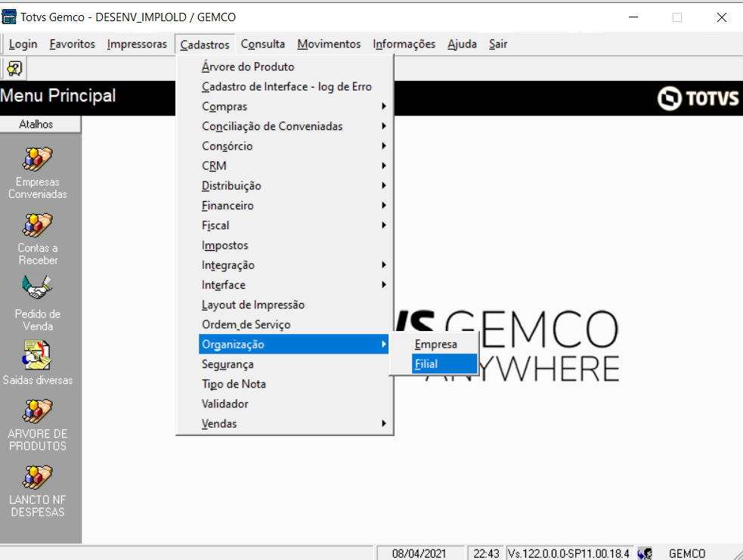Image resolution: width=743 pixels, height=560 pixels.
Task: Open the Informações menu
Action: (x=404, y=44)
